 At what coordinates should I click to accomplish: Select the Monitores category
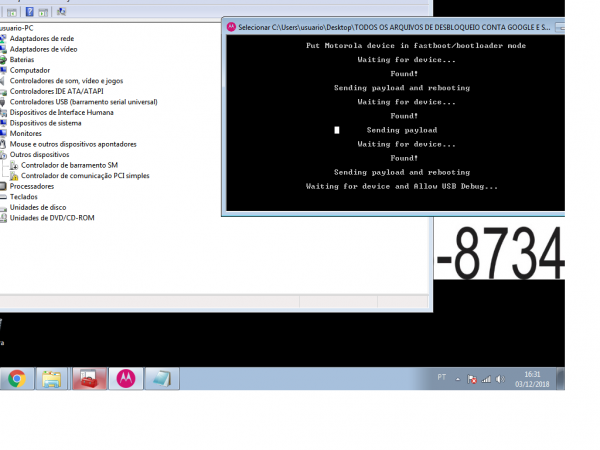[26, 133]
